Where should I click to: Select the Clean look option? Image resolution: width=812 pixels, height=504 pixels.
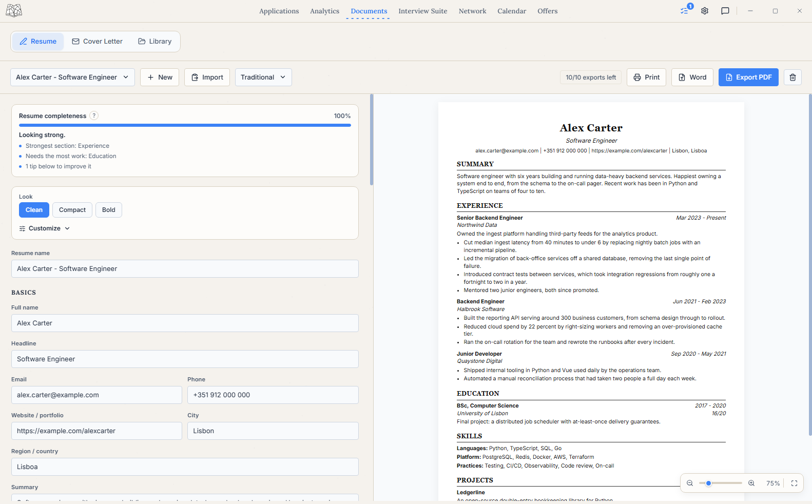(34, 210)
